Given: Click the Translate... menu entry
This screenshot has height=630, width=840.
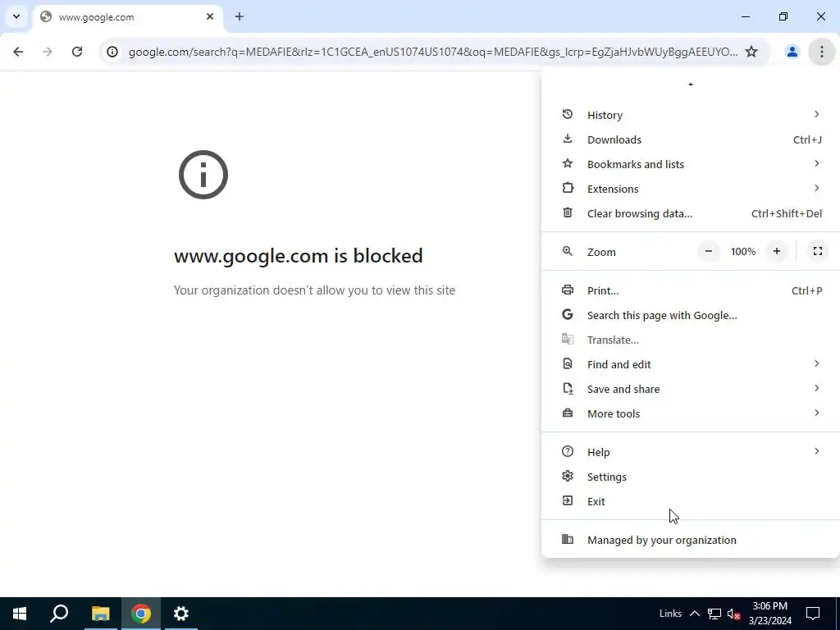Looking at the screenshot, I should (691, 340).
